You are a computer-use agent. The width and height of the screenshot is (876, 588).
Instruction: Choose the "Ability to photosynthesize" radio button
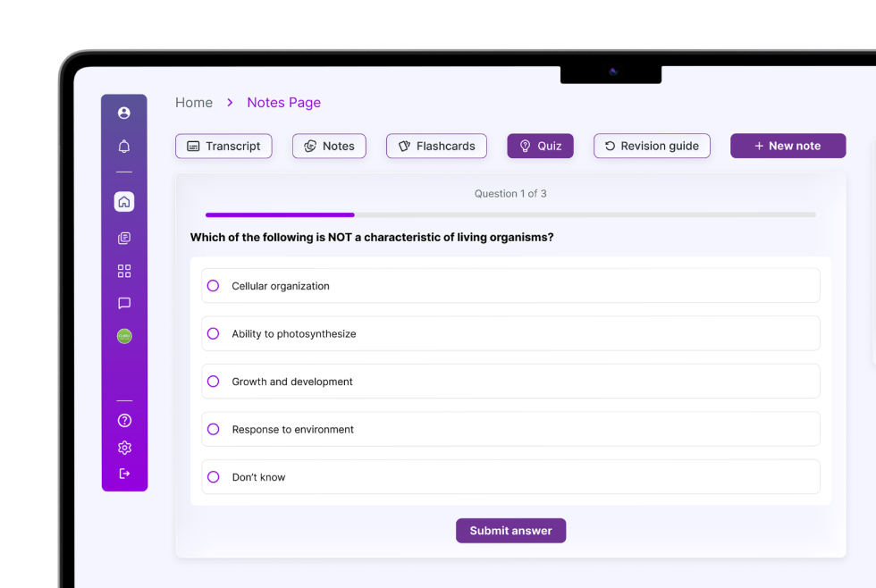click(213, 333)
